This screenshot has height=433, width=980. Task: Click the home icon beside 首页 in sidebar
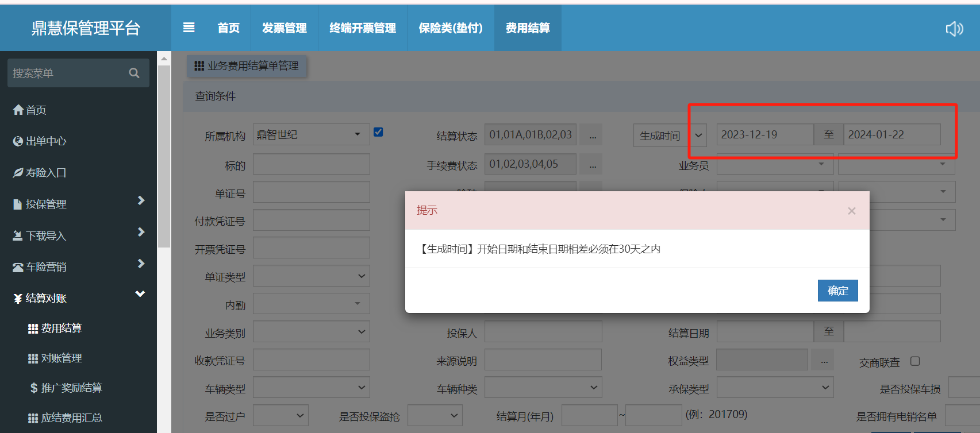(x=18, y=110)
